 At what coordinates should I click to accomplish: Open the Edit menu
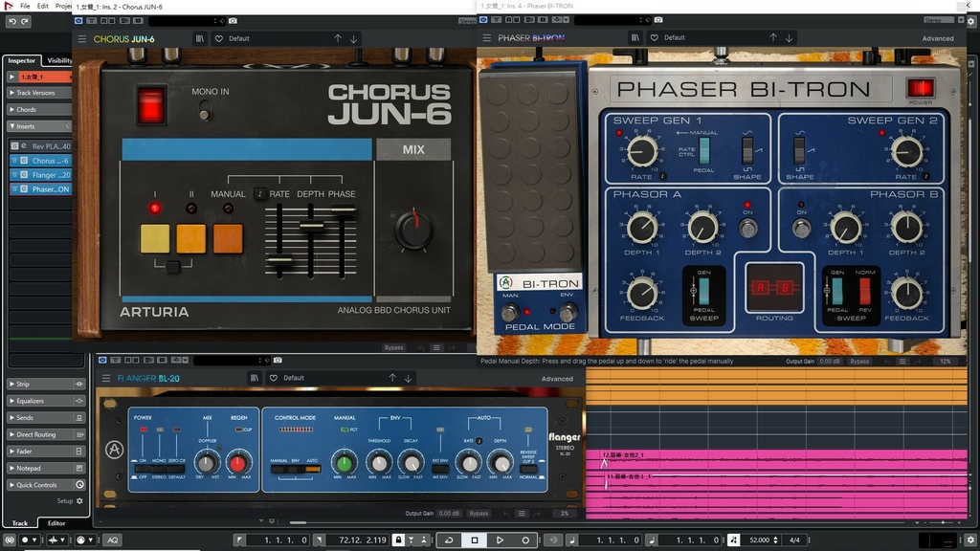[42, 6]
